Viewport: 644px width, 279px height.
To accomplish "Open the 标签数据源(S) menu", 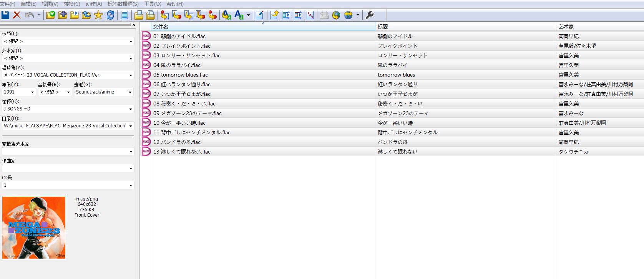I will 123,4.
